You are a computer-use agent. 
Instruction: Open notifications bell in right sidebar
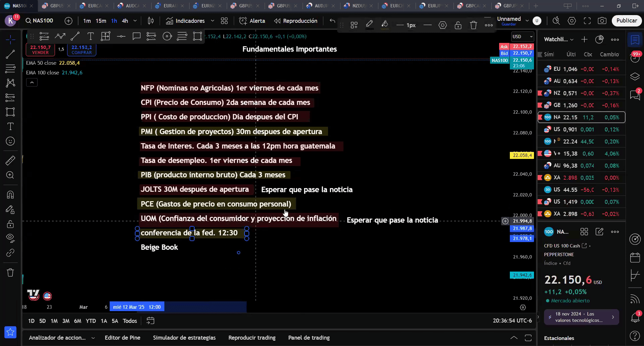click(x=635, y=317)
